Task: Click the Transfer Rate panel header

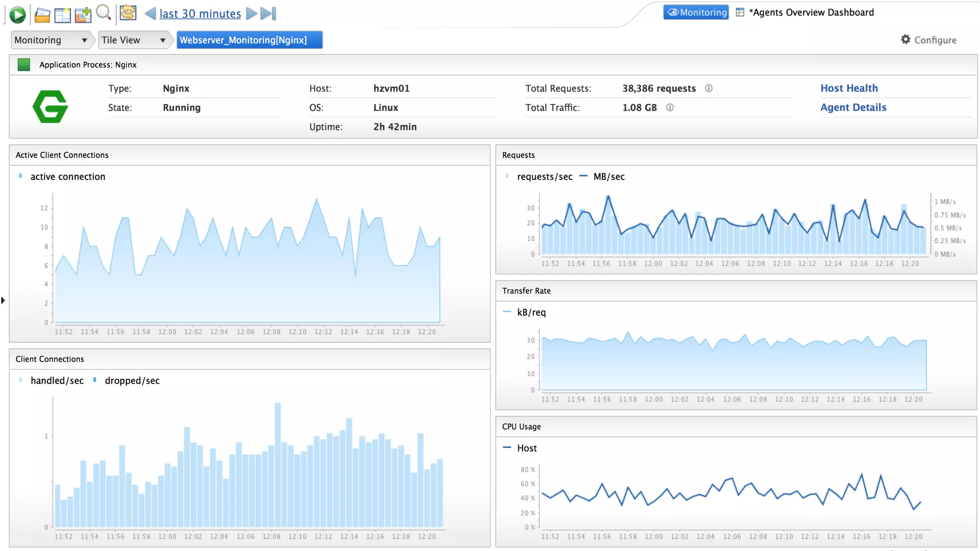Action: (736, 291)
